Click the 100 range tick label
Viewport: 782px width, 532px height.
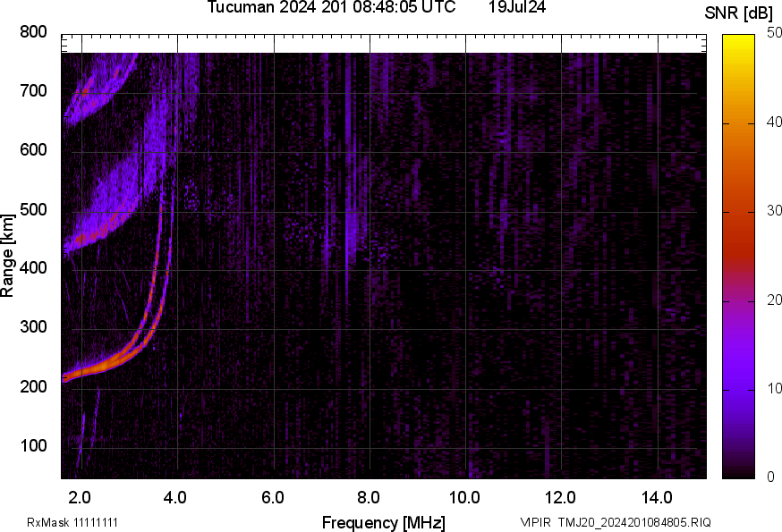[33, 445]
